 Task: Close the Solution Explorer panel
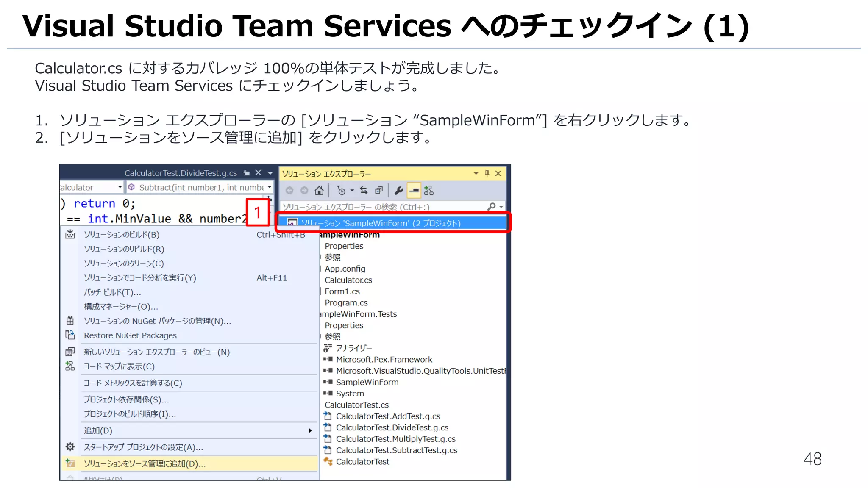498,173
